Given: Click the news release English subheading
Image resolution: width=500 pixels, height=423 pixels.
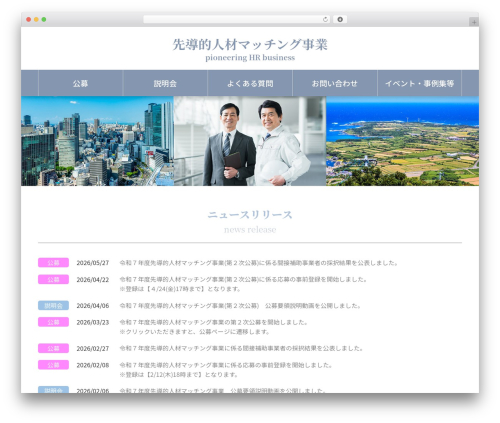Looking at the screenshot, I should click(250, 230).
